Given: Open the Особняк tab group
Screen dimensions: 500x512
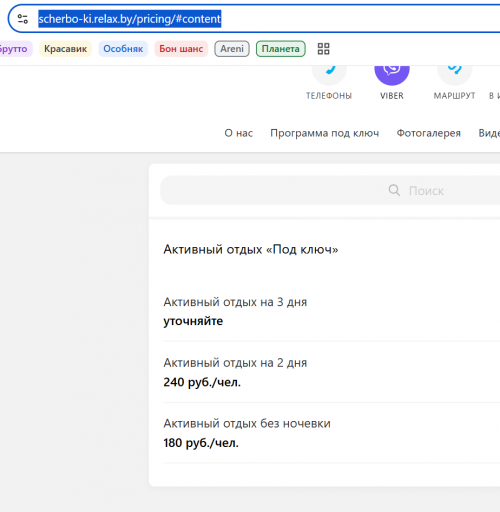Looking at the screenshot, I should (123, 49).
